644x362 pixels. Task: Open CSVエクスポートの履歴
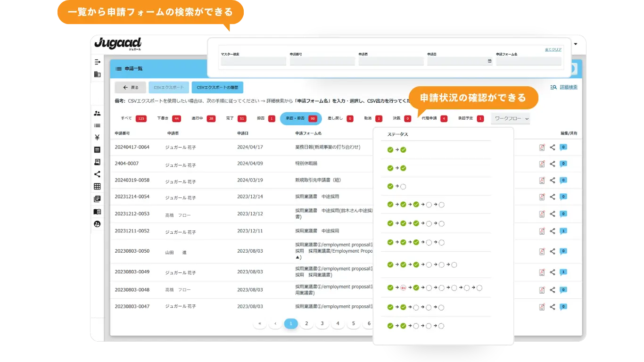click(217, 87)
